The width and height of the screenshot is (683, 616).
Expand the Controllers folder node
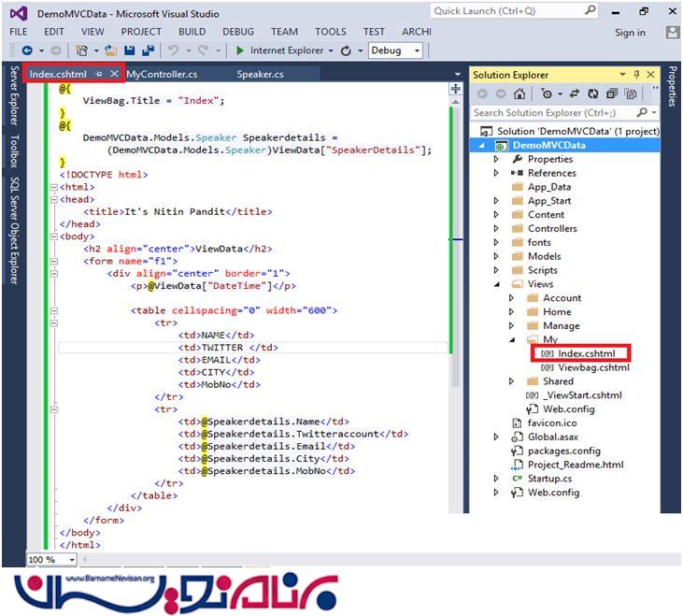497,228
